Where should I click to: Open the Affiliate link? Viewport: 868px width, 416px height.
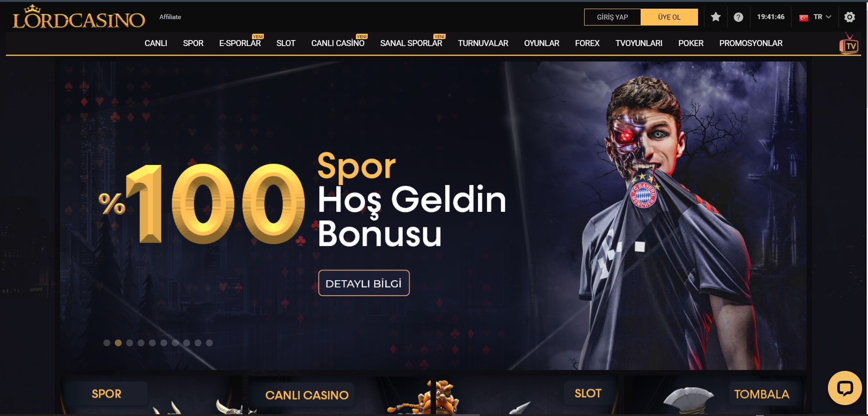click(x=170, y=17)
